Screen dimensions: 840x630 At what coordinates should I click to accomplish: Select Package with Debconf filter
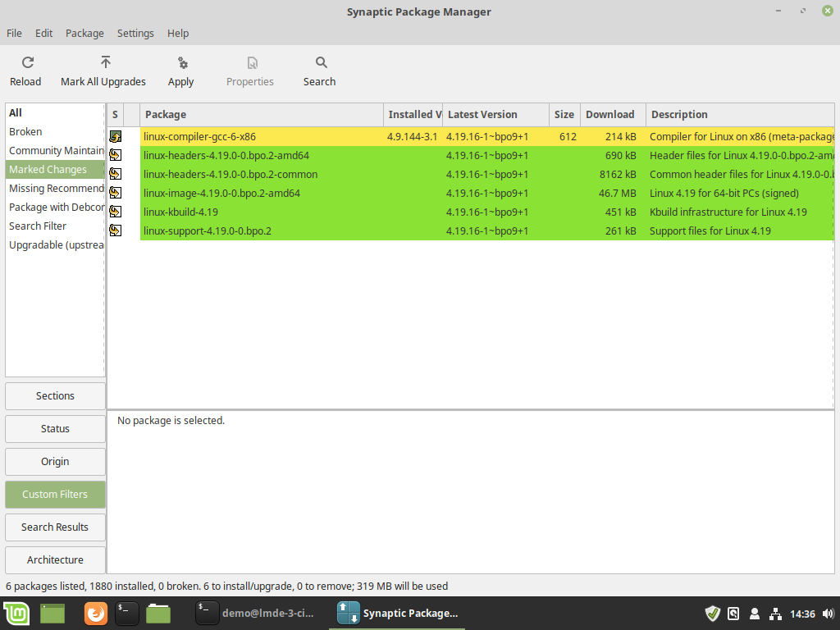click(55, 208)
